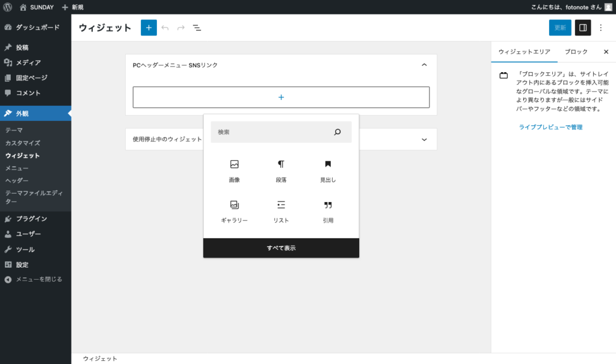Screen dimensions: 616x364
Task: Pick the List block icon
Action: click(x=281, y=205)
